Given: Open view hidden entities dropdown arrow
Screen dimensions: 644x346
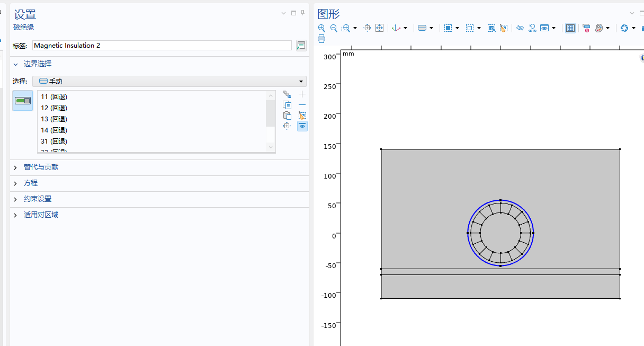Looking at the screenshot, I should 553,28.
